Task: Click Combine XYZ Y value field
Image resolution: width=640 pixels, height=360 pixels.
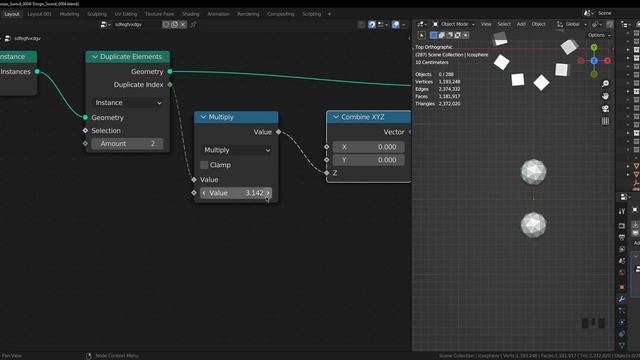Action: 369,160
